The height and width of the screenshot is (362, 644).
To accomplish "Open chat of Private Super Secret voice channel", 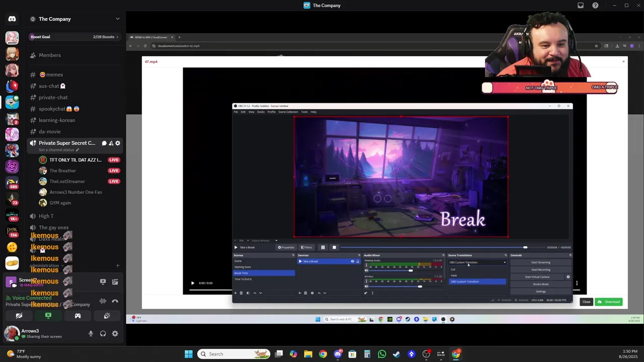I will click(x=104, y=143).
